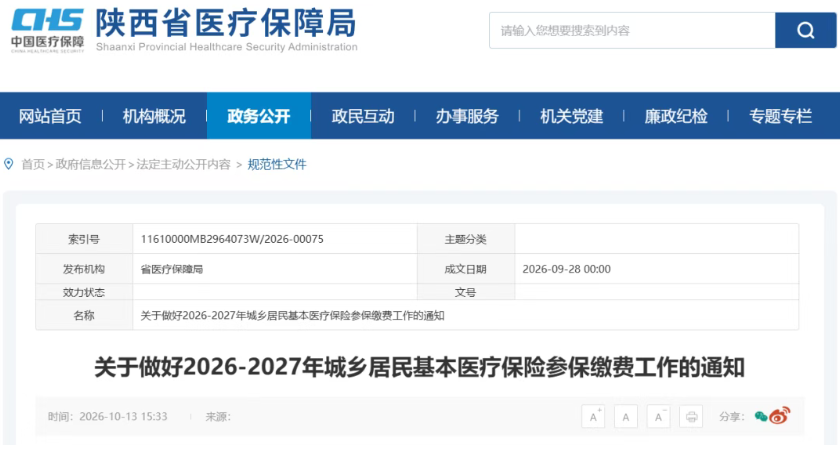Click the 成文日期 label cell
The height and width of the screenshot is (469, 840).
tap(466, 269)
